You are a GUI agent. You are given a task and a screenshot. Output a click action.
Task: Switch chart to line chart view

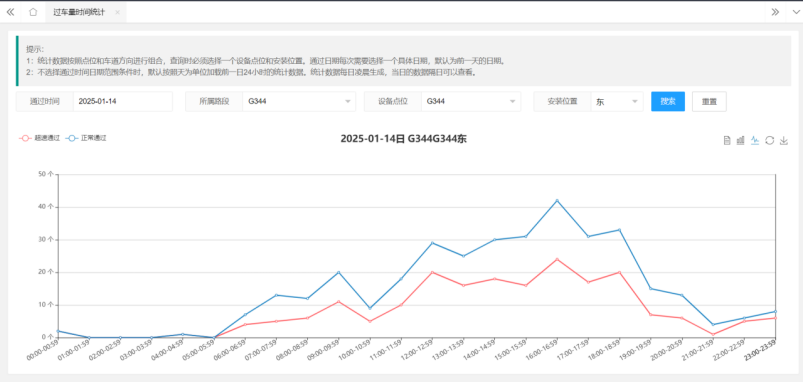(755, 140)
